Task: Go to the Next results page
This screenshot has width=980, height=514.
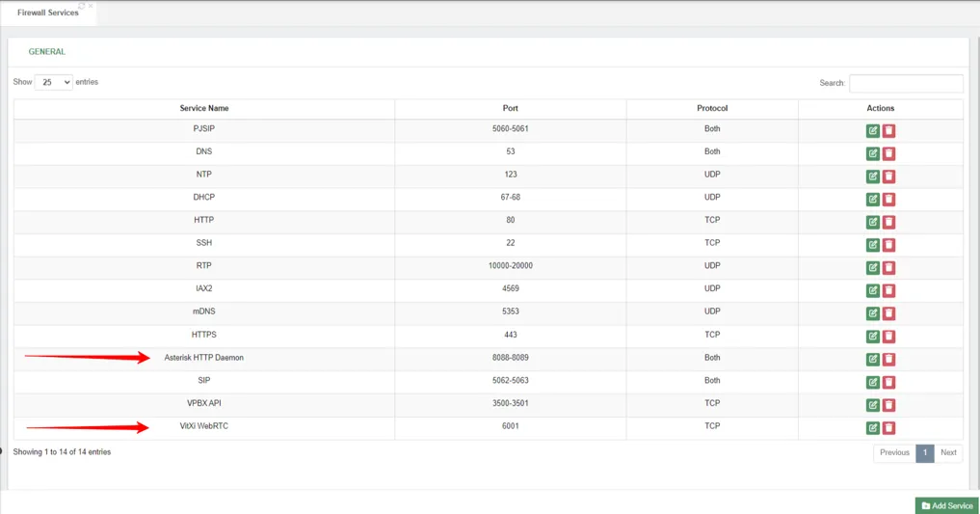Action: [x=948, y=452]
